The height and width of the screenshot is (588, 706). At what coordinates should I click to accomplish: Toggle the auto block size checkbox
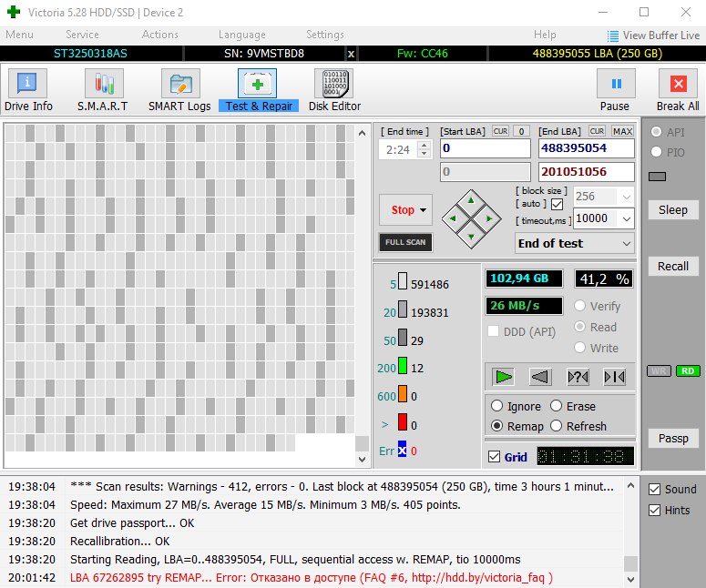point(557,204)
